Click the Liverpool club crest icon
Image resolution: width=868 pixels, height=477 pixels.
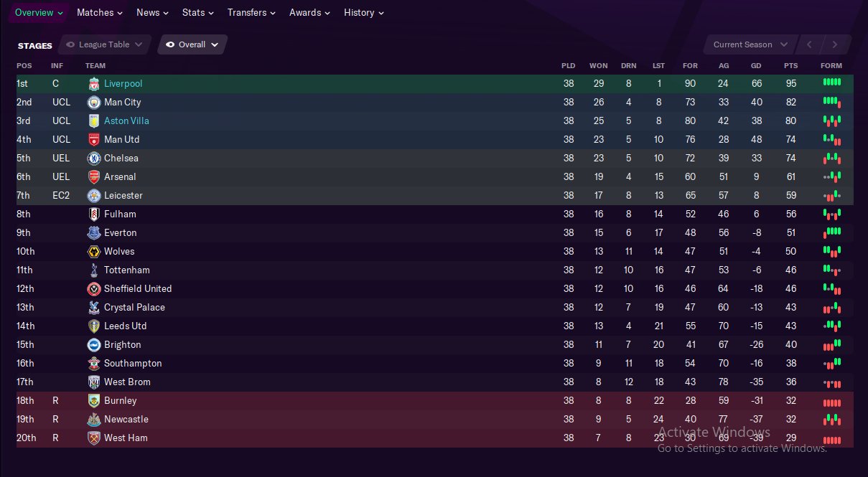pyautogui.click(x=93, y=84)
